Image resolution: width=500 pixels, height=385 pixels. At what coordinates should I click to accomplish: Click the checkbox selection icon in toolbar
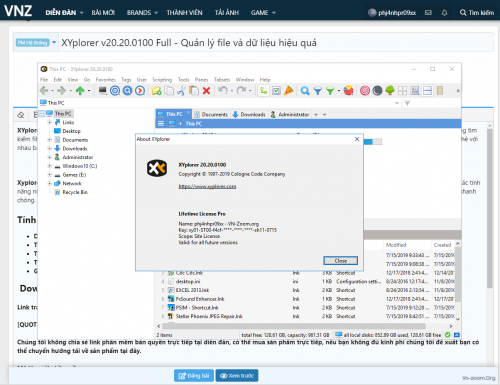276,90
